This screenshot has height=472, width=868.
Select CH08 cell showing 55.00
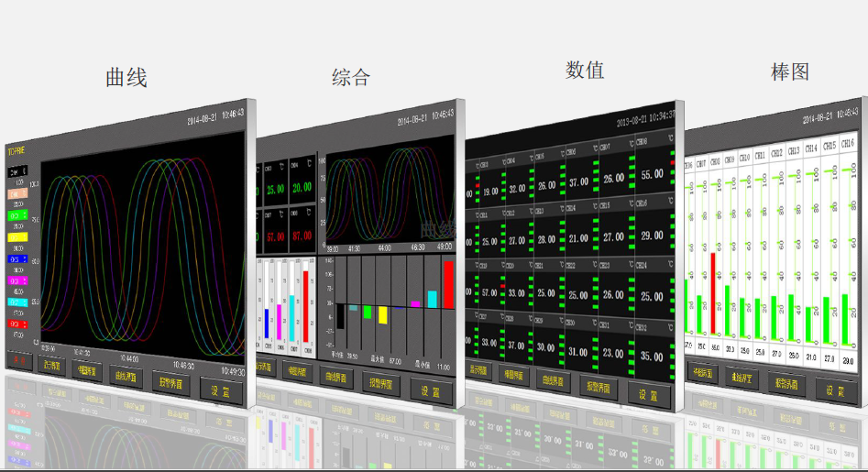(x=652, y=174)
